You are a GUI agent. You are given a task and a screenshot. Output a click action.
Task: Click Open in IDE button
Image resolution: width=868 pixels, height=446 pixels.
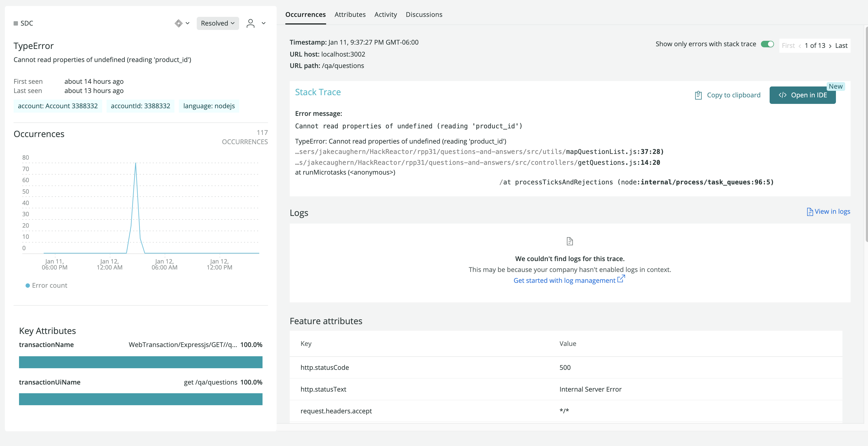(x=803, y=95)
